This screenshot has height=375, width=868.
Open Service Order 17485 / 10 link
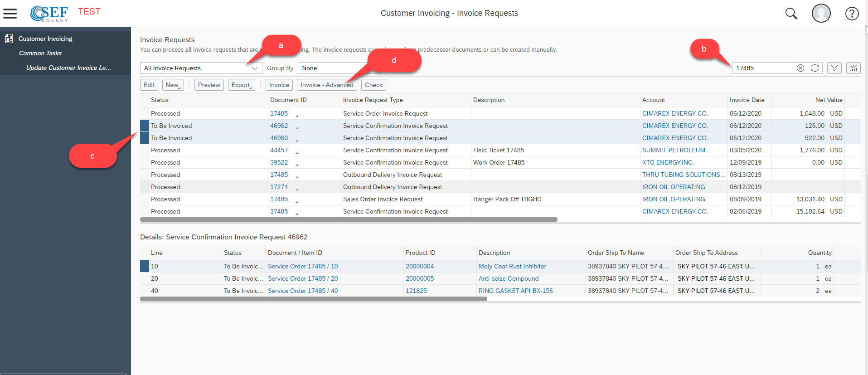coord(303,266)
